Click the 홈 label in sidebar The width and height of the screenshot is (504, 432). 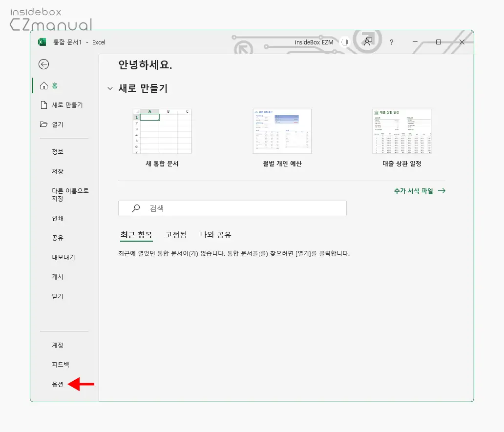(55, 85)
